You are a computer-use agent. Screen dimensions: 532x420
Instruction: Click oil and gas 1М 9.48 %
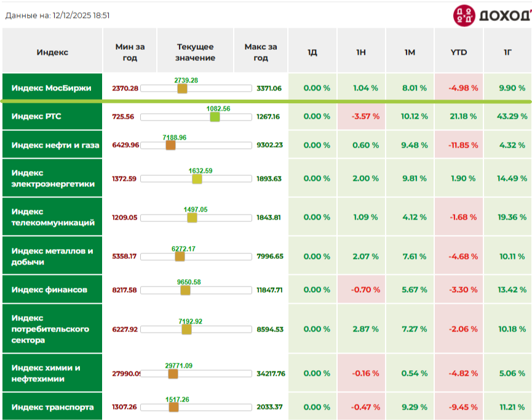coord(410,145)
